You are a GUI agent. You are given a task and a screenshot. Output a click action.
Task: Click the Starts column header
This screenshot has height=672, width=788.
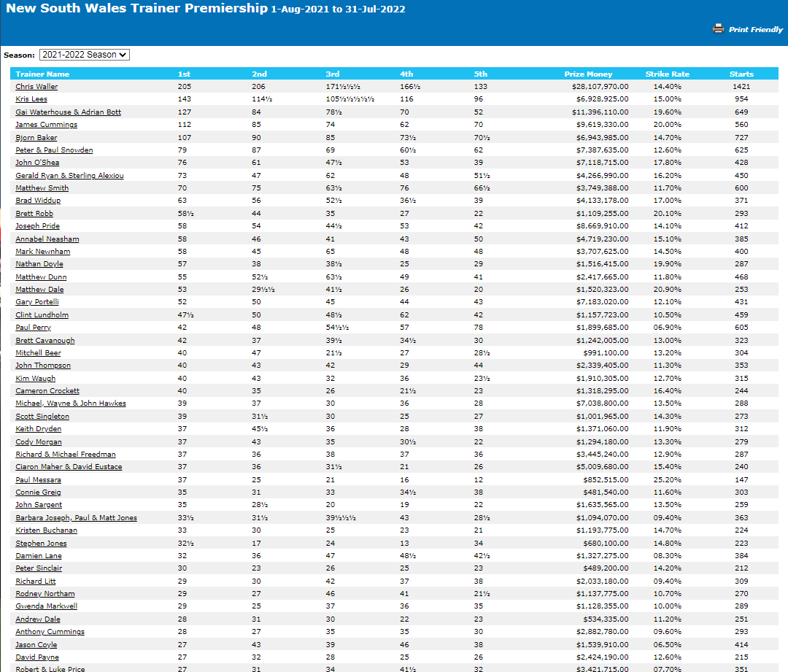click(x=741, y=74)
